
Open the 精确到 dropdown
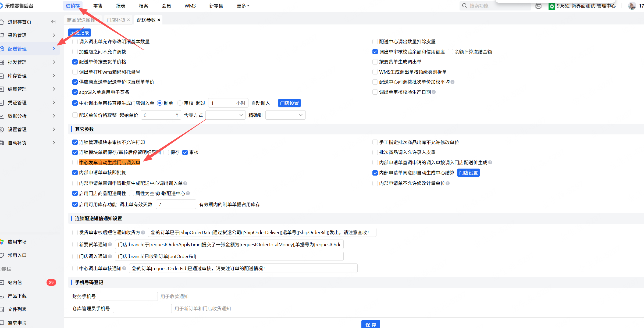pyautogui.click(x=285, y=115)
